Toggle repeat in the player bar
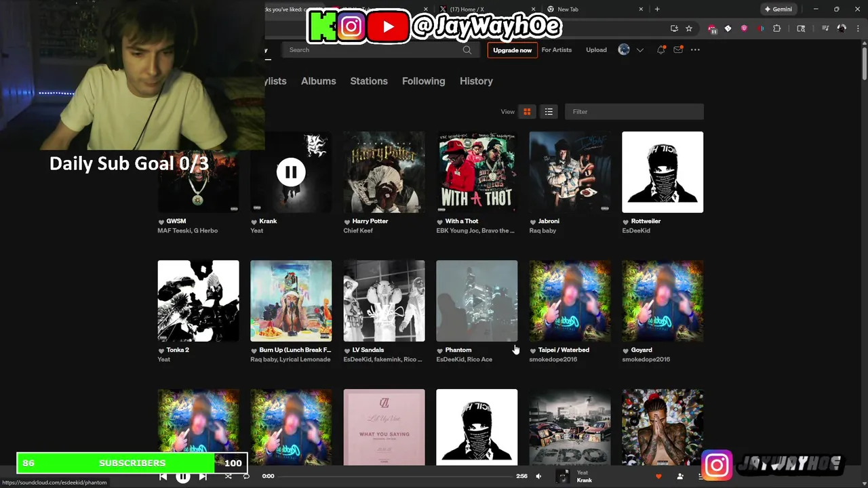This screenshot has height=488, width=868. click(246, 476)
